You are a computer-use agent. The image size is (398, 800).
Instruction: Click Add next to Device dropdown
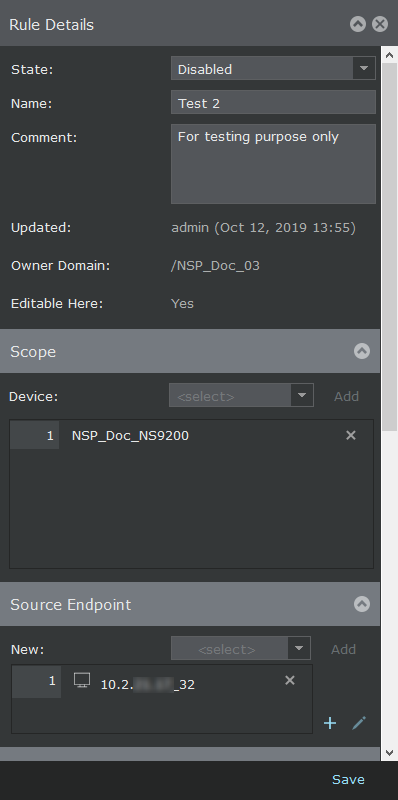[x=346, y=396]
